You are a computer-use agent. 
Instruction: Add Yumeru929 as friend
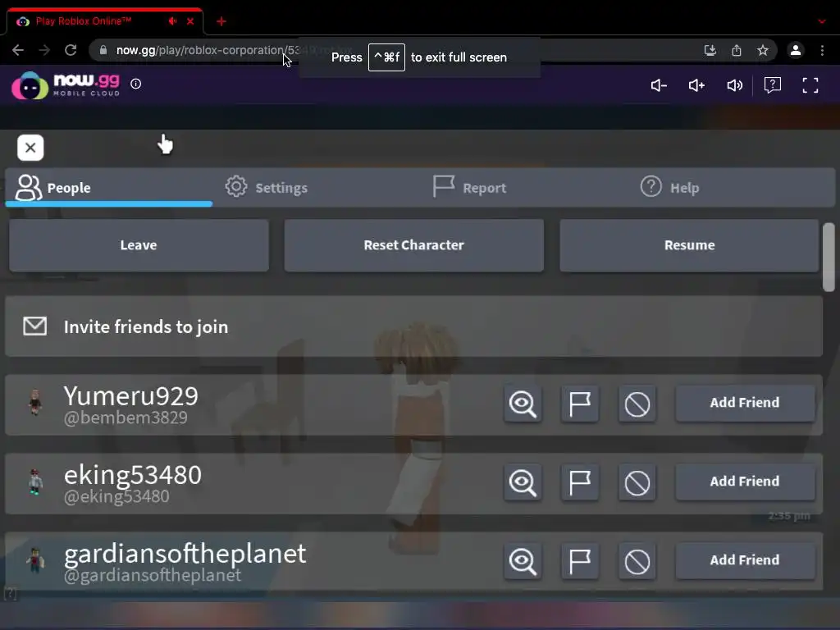coord(745,403)
